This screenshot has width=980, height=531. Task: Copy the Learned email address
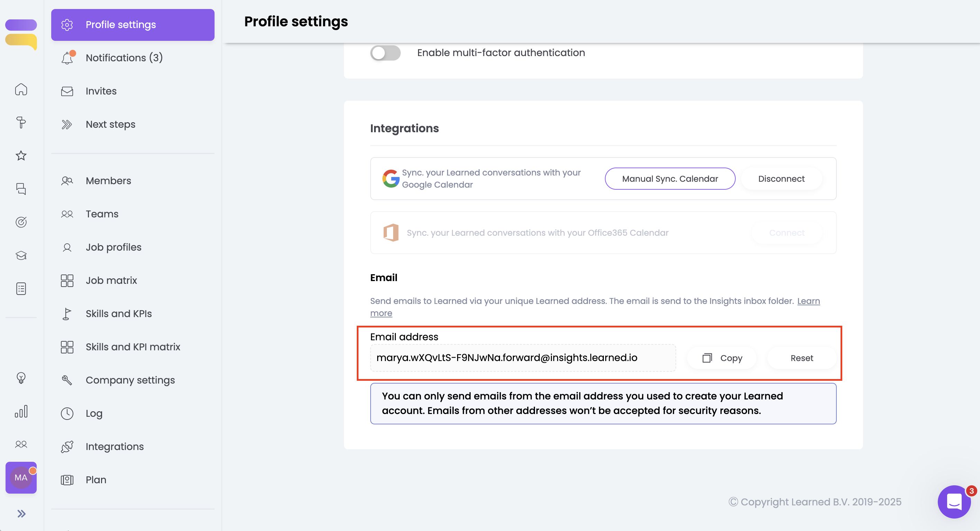[722, 358]
